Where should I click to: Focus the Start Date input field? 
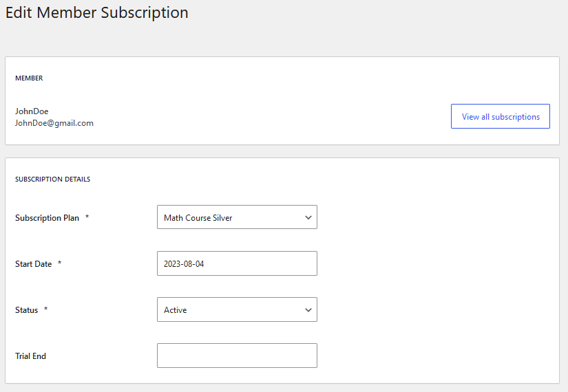click(237, 263)
